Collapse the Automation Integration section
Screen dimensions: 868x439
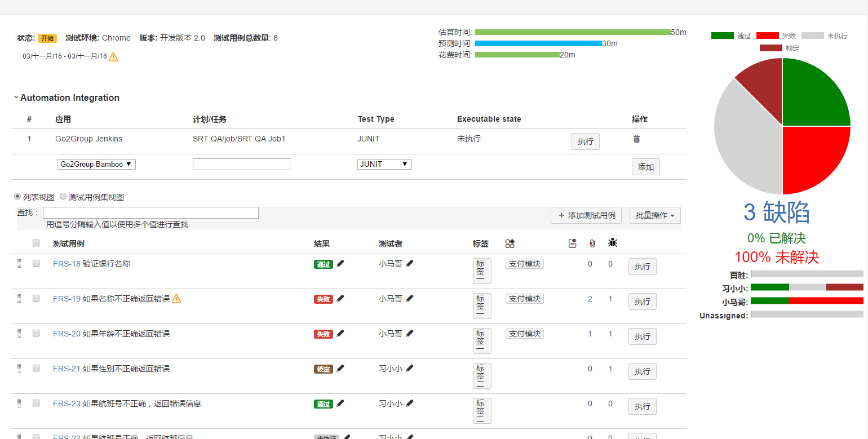tap(16, 97)
